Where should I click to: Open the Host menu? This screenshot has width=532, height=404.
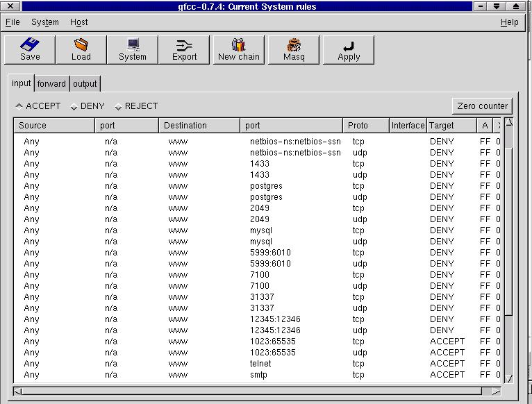coord(78,22)
